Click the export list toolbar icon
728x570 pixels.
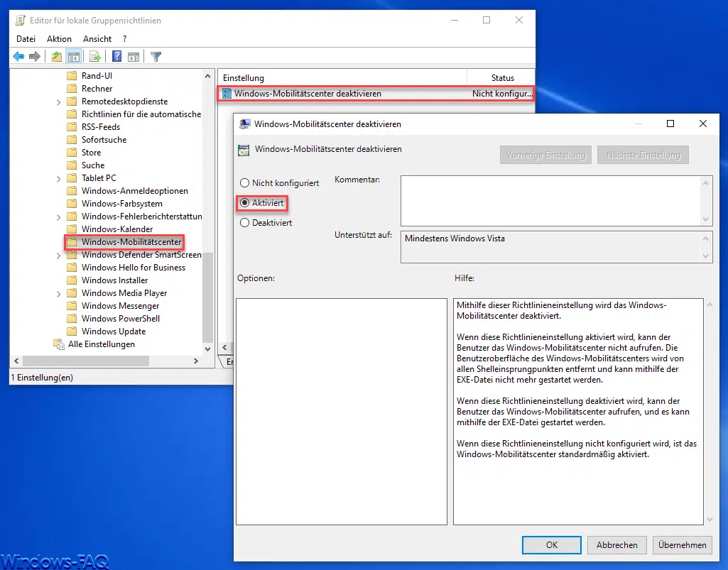click(x=95, y=57)
